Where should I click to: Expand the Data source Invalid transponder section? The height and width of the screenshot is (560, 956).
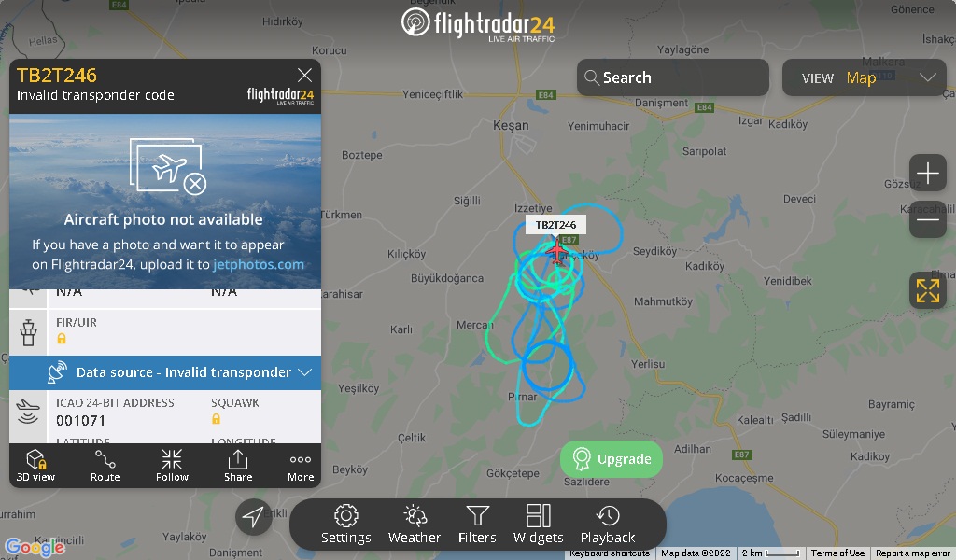click(165, 372)
